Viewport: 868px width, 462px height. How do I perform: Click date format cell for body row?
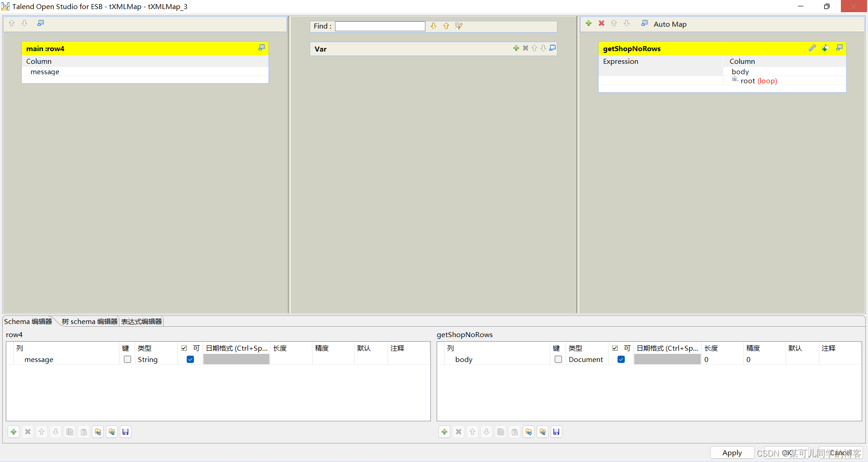(x=667, y=359)
